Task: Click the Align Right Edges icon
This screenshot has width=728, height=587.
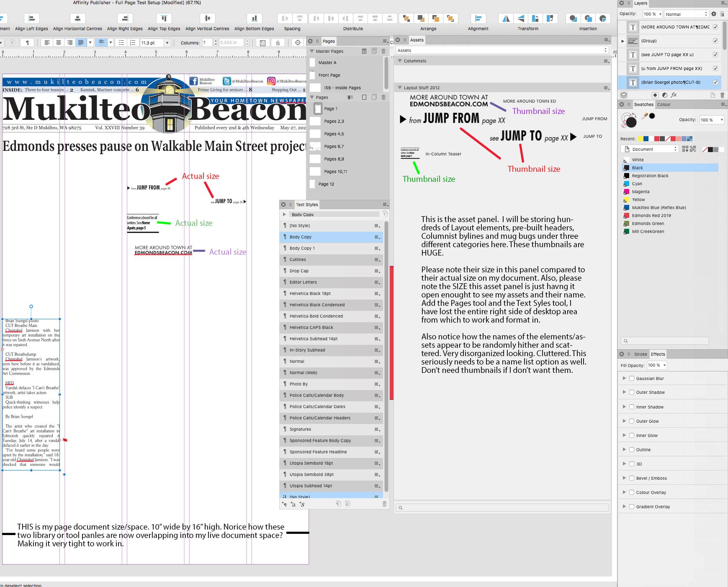Action: (x=125, y=18)
